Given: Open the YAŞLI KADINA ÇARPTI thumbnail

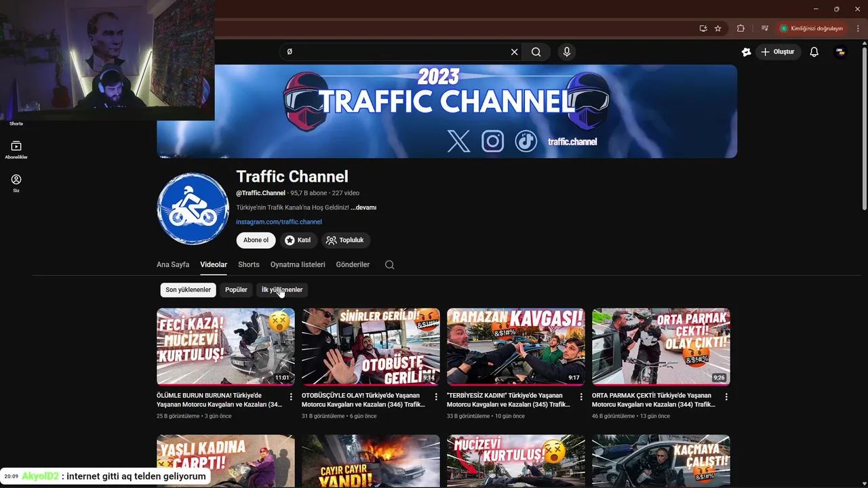Looking at the screenshot, I should (226, 461).
